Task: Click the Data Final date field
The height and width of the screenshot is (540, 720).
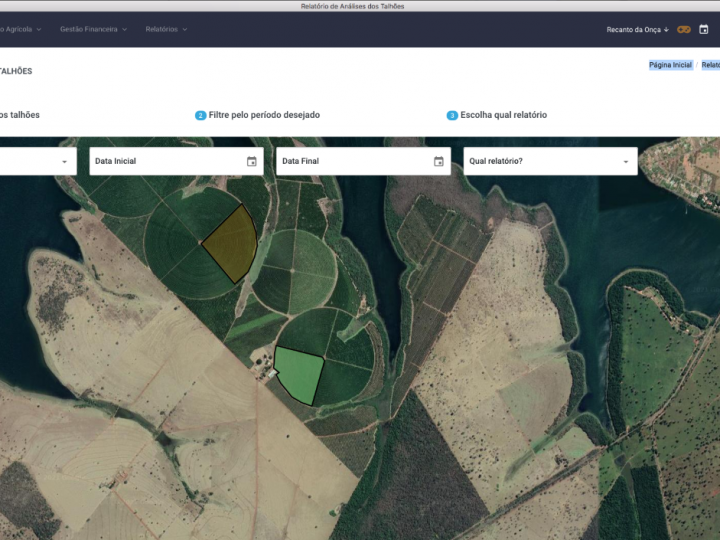Action: (x=363, y=161)
